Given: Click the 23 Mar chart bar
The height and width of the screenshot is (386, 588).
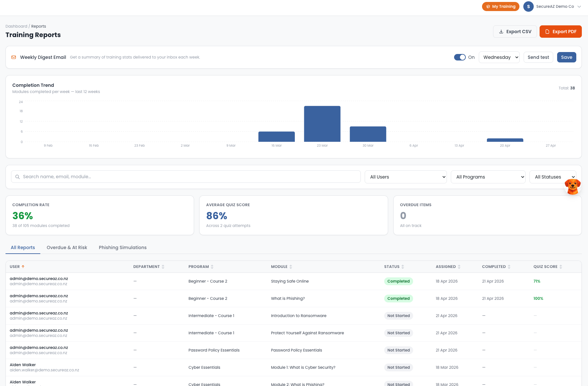Looking at the screenshot, I should pyautogui.click(x=322, y=124).
